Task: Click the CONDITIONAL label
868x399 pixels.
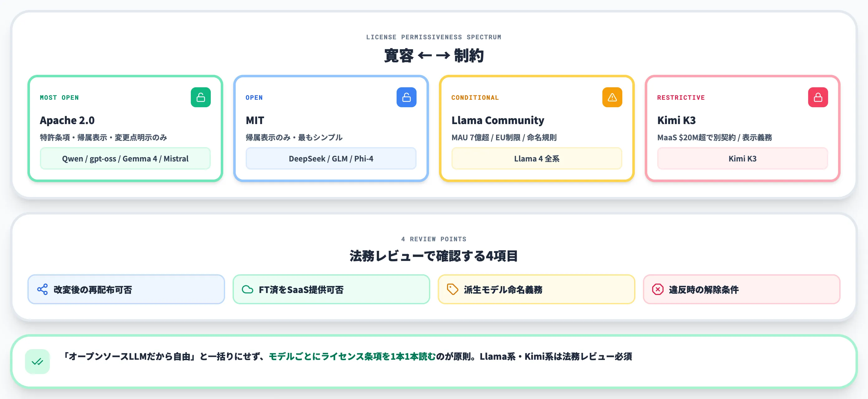Action: coord(475,98)
